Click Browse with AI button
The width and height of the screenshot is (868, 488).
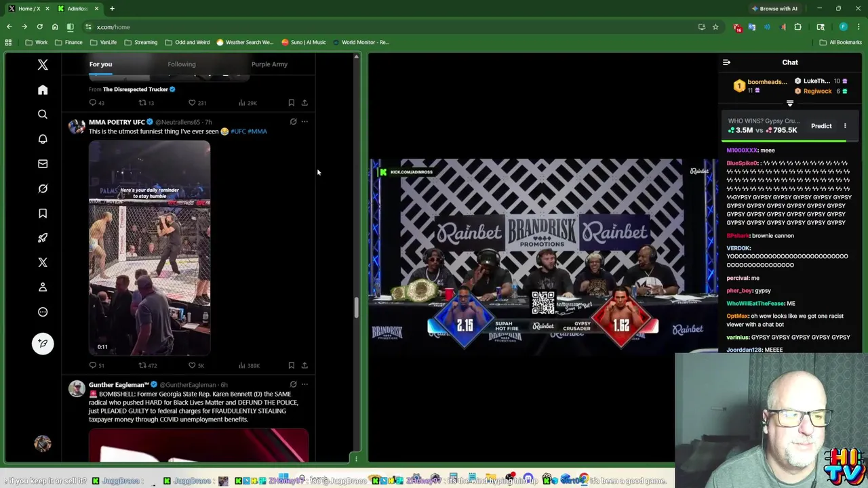click(x=774, y=8)
